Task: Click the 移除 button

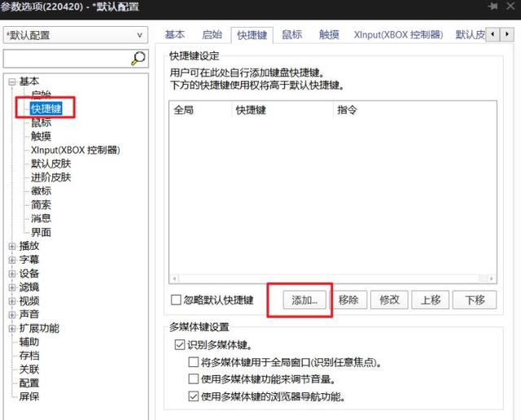Action: [348, 300]
